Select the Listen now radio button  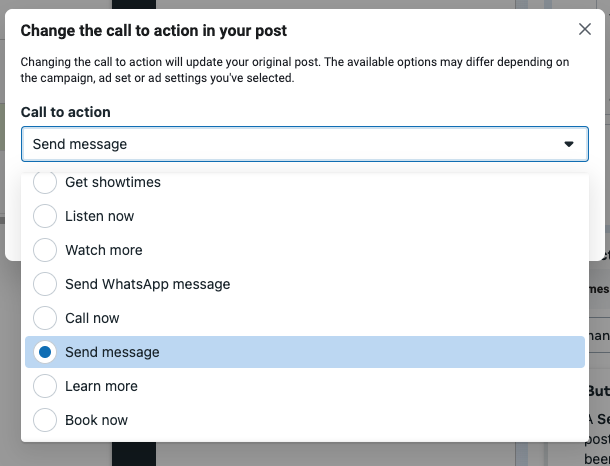(45, 216)
